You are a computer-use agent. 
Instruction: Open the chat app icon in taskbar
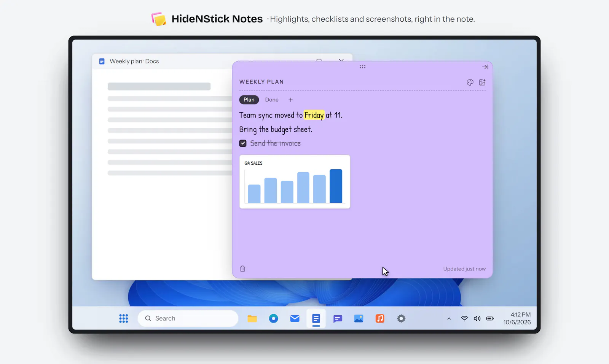(x=338, y=319)
